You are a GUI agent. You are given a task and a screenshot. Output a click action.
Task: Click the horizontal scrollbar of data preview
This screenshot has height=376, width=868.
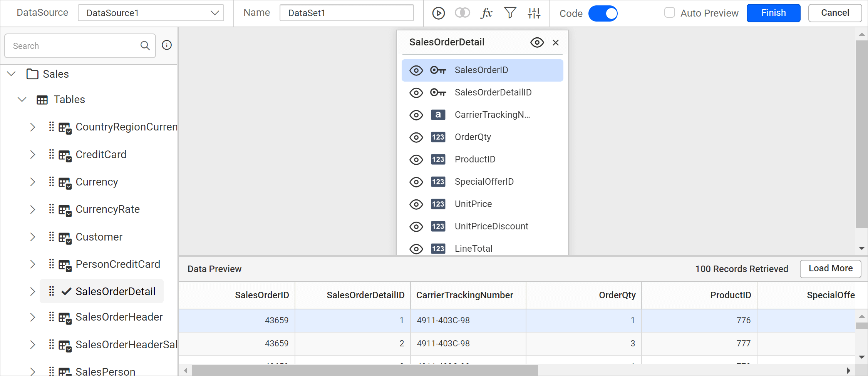click(x=365, y=370)
